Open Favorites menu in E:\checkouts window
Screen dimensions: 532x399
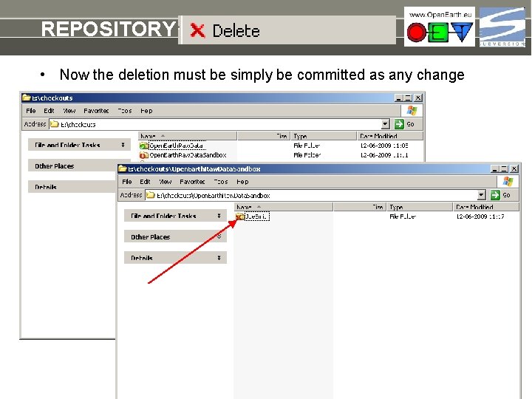96,111
